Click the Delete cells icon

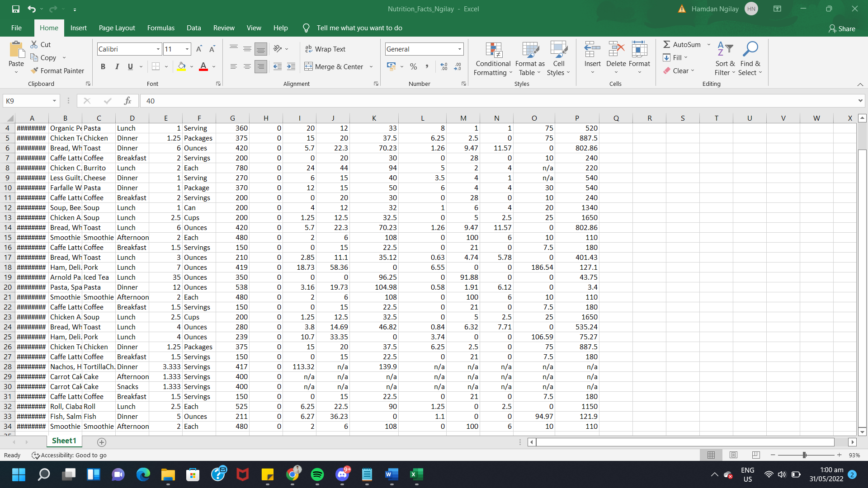coord(616,49)
